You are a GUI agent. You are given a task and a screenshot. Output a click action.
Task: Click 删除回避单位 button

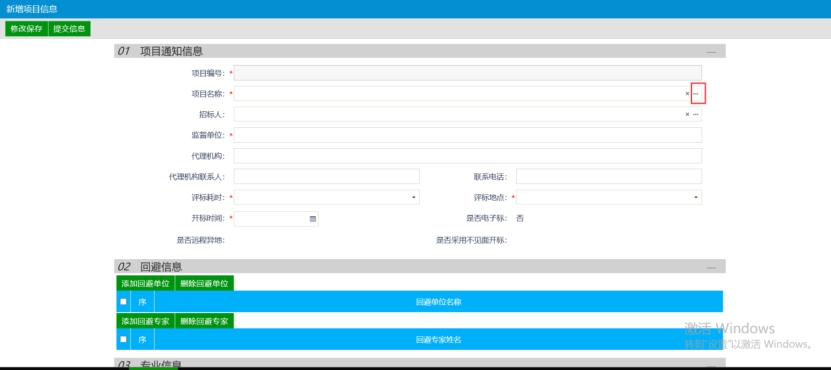coord(204,283)
